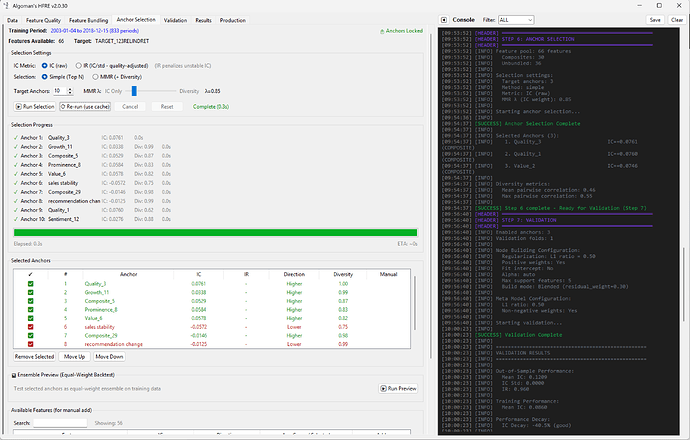Choose MMR (+ Diversity) selection
690x440 pixels.
95,77
